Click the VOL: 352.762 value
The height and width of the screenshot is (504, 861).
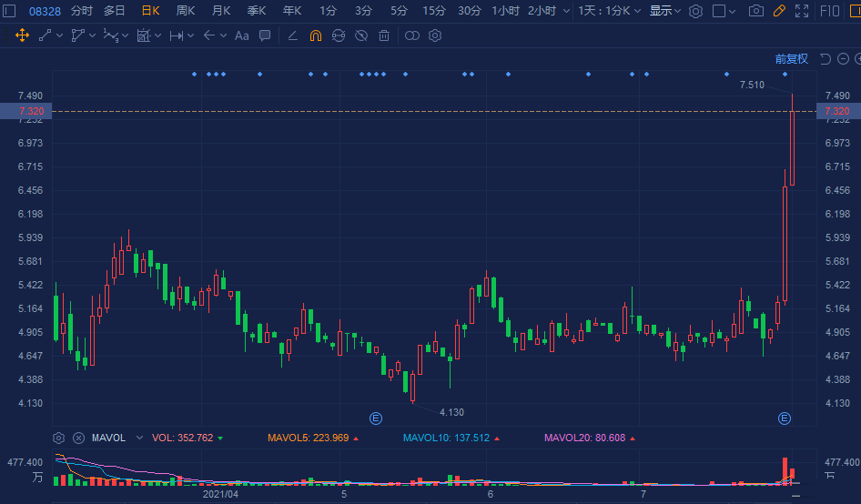(x=182, y=438)
